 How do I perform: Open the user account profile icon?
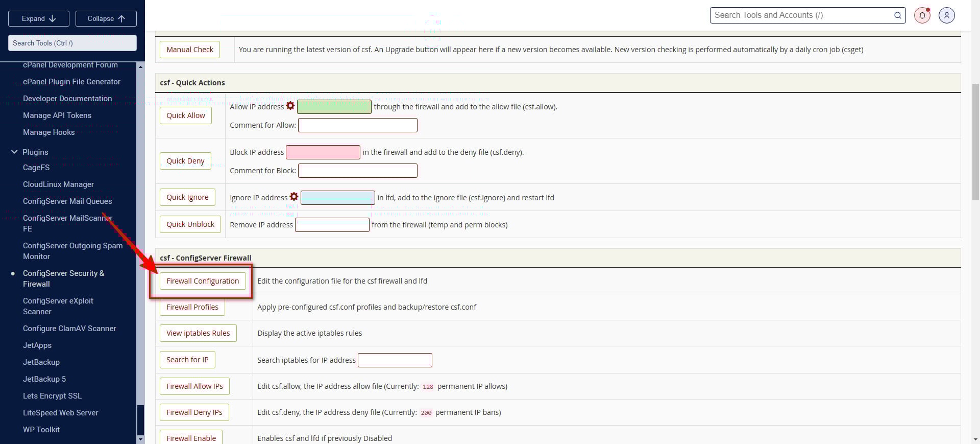click(946, 15)
